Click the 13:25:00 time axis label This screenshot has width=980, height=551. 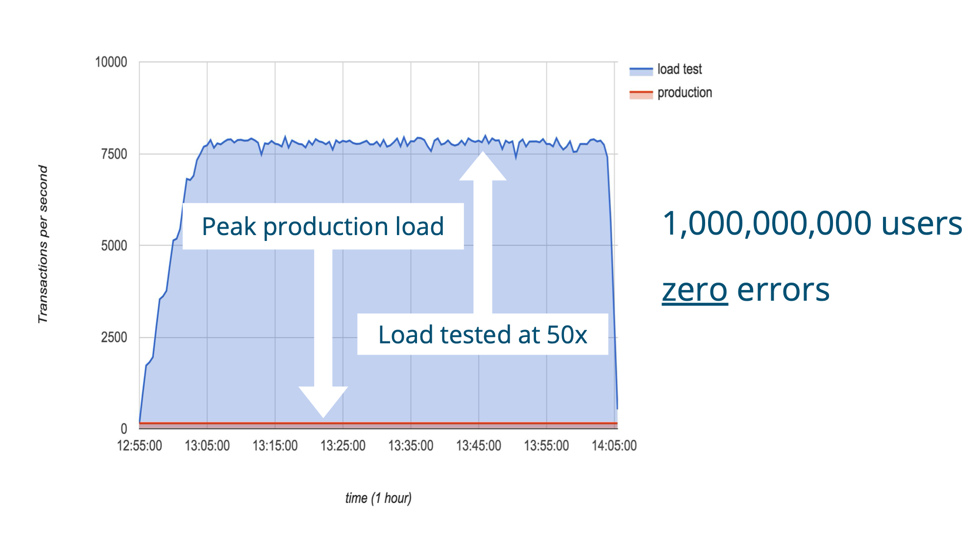(x=343, y=446)
